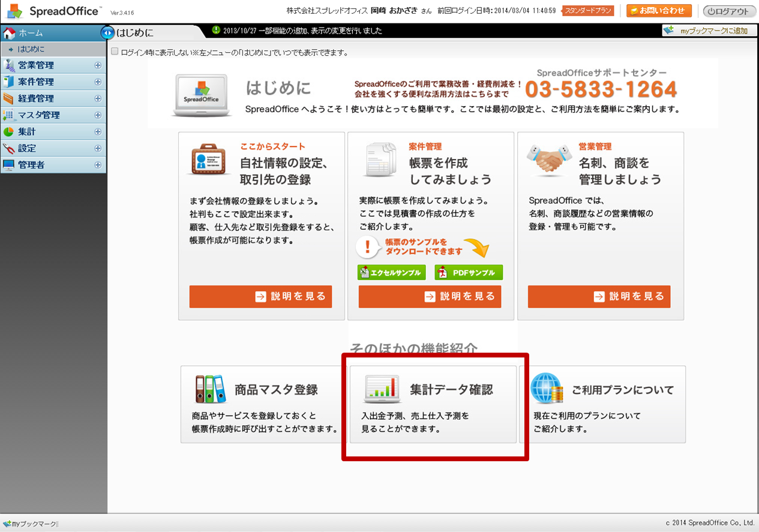This screenshot has width=759, height=532.
Task: Click the マスタ管理 grid icon
Action: point(9,115)
